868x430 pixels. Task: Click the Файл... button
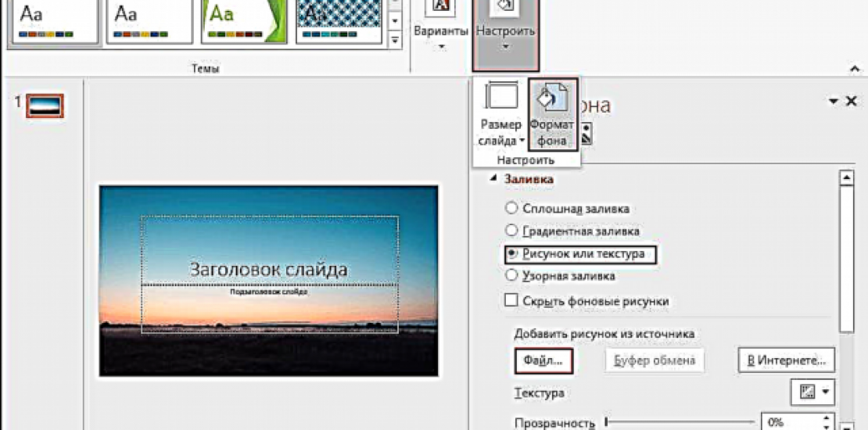pyautogui.click(x=543, y=360)
